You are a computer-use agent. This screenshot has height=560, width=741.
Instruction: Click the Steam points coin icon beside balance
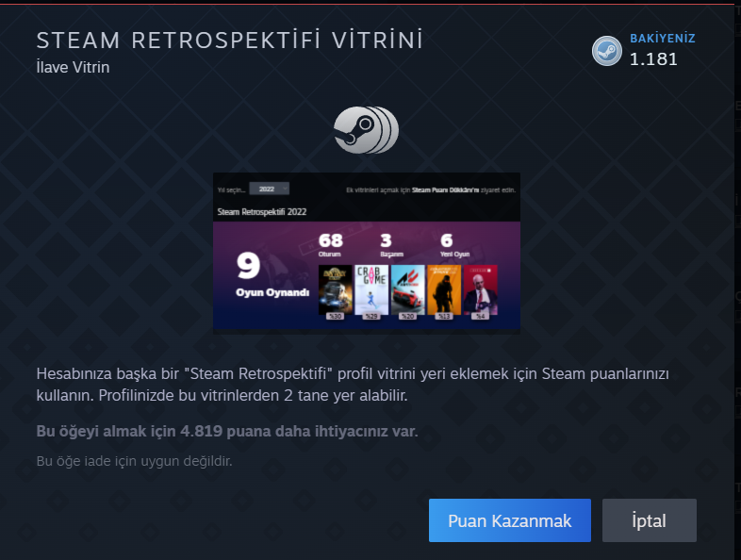[x=607, y=51]
